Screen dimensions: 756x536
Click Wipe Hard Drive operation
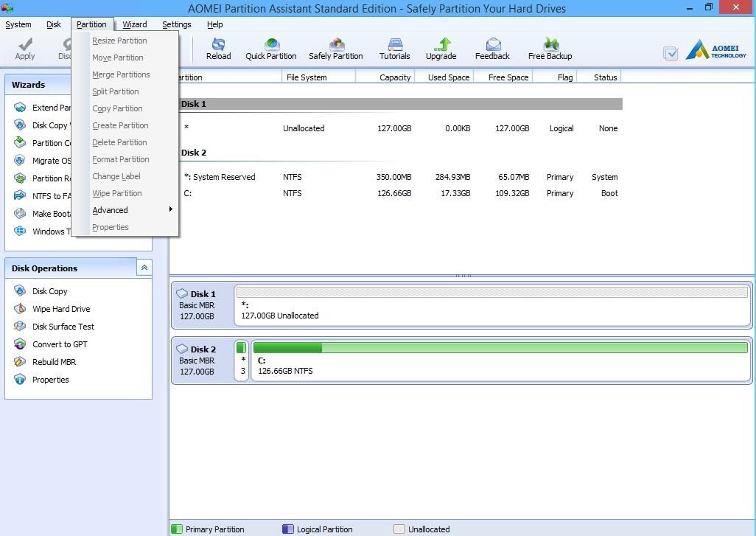pos(61,309)
